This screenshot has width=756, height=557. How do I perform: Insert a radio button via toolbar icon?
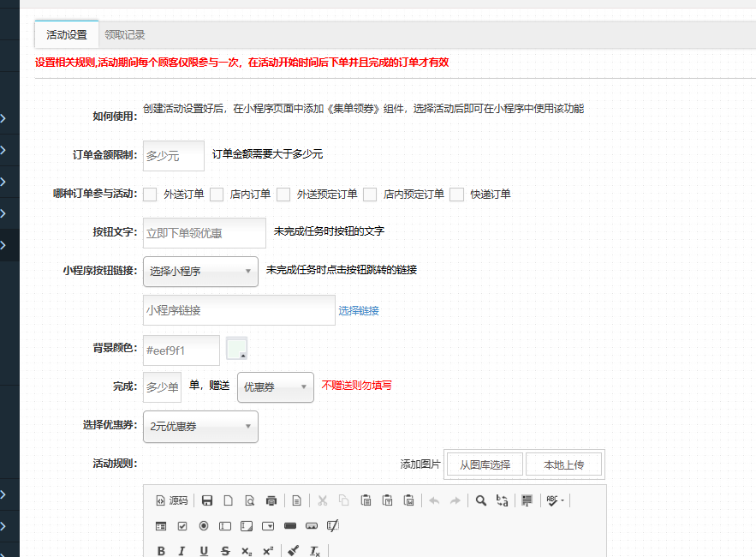[204, 525]
